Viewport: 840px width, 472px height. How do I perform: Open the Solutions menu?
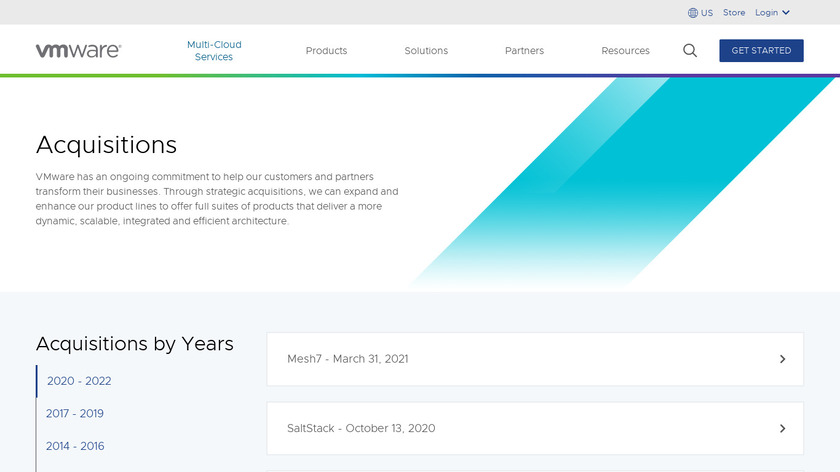[426, 51]
